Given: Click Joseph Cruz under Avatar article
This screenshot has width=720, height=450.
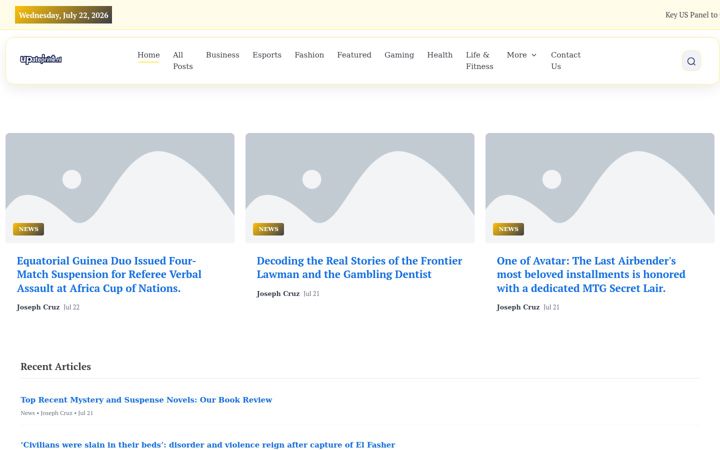Looking at the screenshot, I should click(518, 307).
